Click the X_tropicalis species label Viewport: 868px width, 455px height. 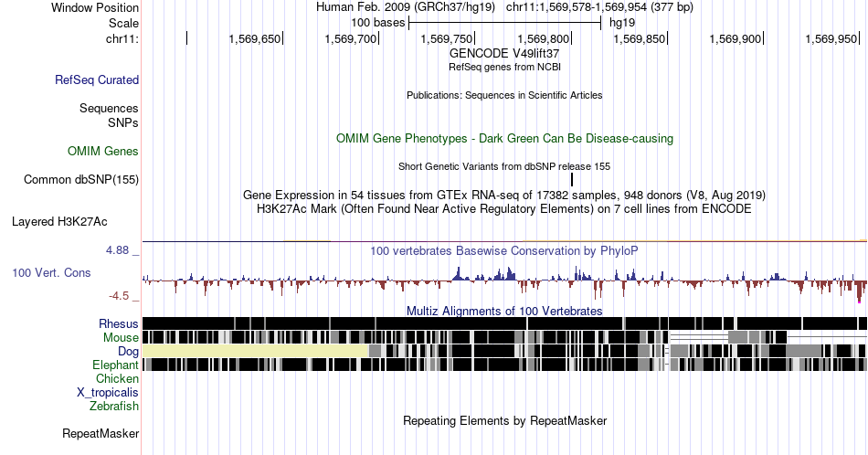(x=108, y=393)
